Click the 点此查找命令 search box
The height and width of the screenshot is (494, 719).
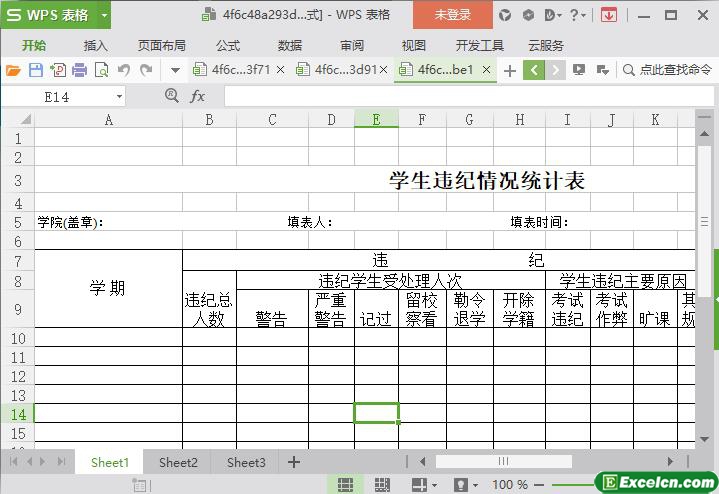click(x=668, y=70)
